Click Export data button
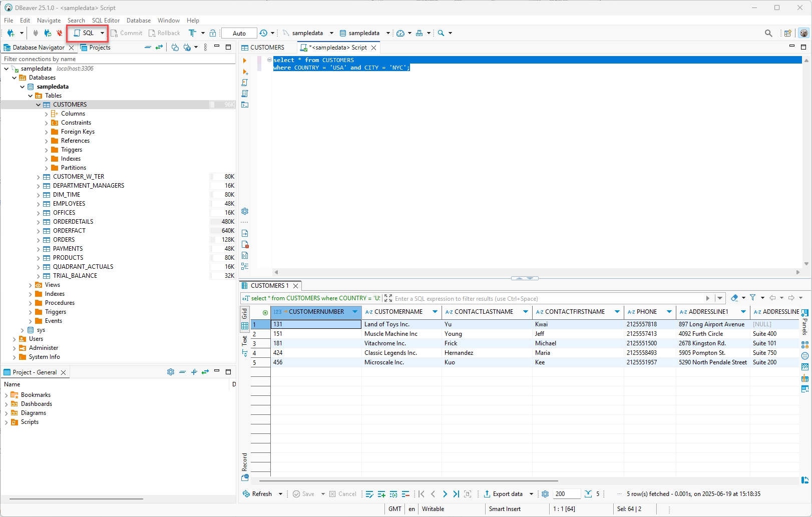The height and width of the screenshot is (517, 812). click(x=503, y=494)
